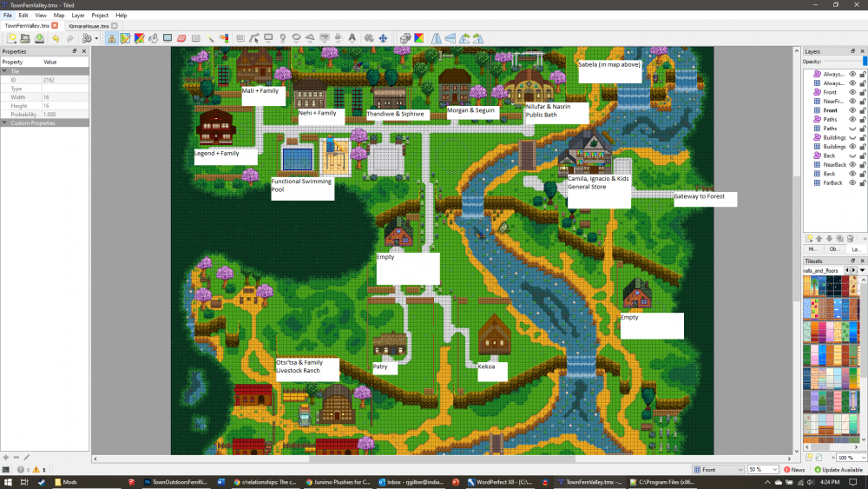Screen dimensions: 868x489
Task: Select the Bucket Fill tool
Action: [x=154, y=38]
